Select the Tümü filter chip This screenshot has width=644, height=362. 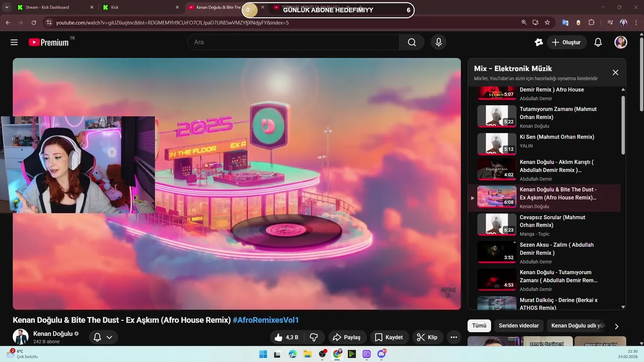(x=479, y=326)
